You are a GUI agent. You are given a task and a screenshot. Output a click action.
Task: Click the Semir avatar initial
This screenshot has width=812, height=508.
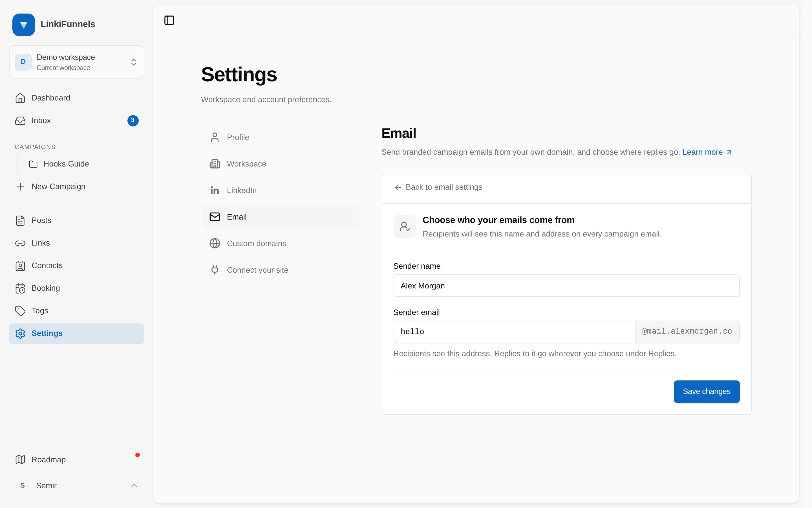pyautogui.click(x=23, y=485)
